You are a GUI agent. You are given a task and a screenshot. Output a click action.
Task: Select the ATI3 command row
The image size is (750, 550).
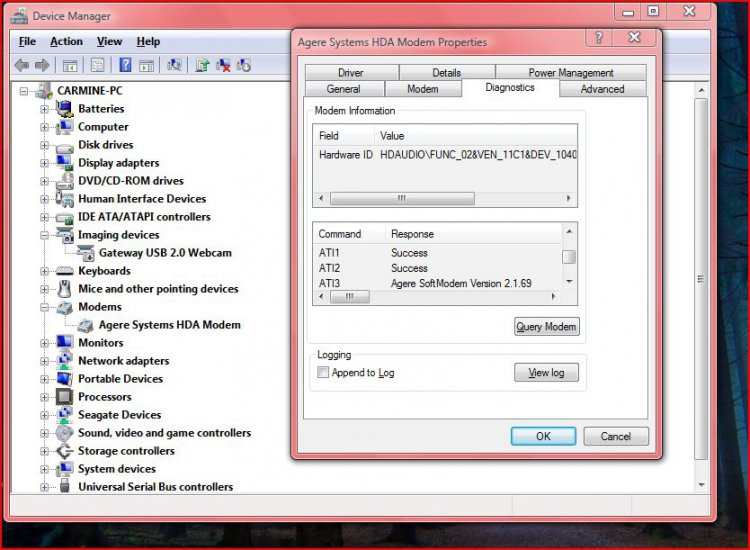[x=437, y=283]
